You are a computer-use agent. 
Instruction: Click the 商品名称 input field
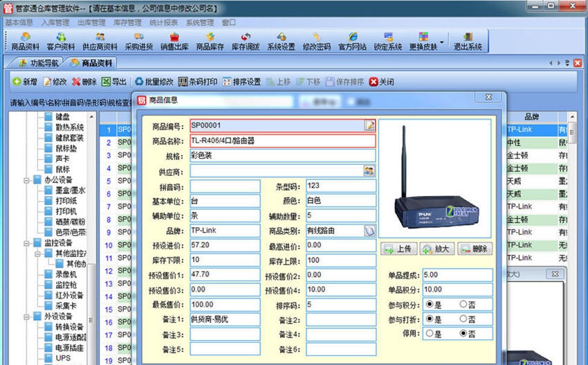[283, 141]
